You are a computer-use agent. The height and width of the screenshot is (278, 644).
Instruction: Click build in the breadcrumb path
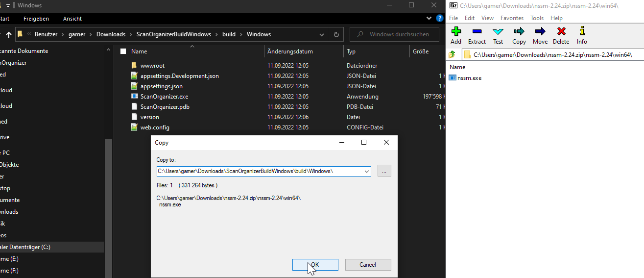(x=229, y=34)
